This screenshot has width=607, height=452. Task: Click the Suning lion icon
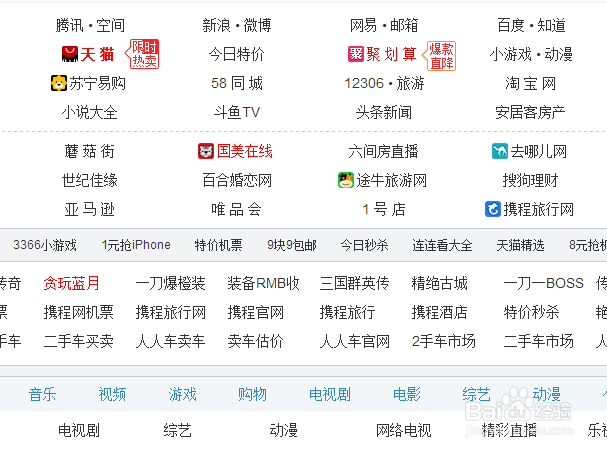[59, 83]
